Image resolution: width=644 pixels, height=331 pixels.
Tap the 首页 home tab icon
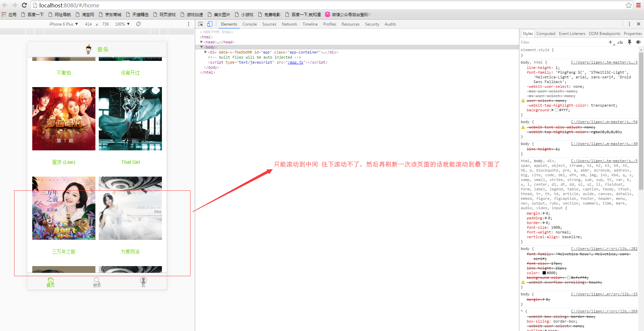click(51, 282)
